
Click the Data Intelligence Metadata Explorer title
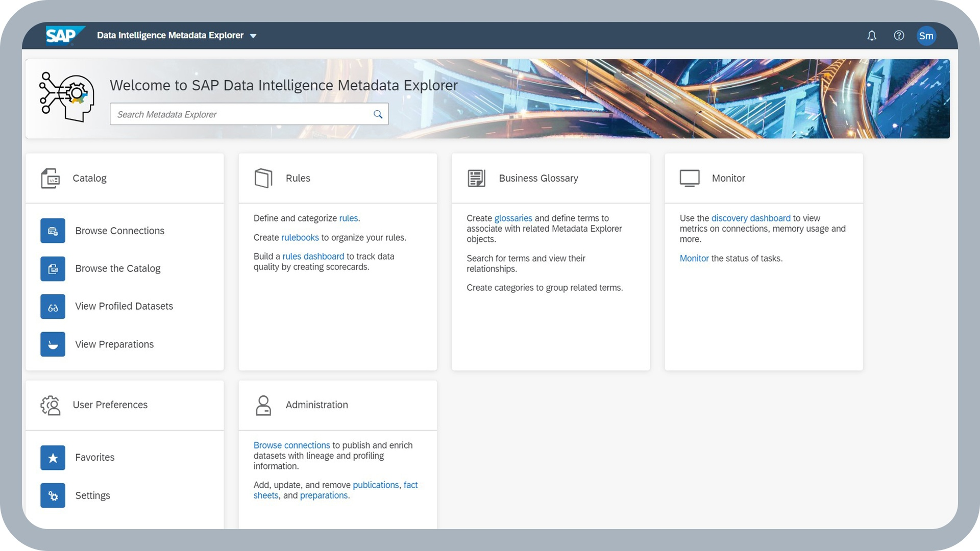(x=170, y=36)
